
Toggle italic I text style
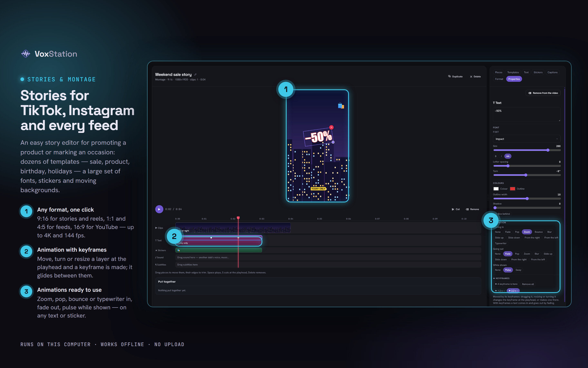point(501,156)
